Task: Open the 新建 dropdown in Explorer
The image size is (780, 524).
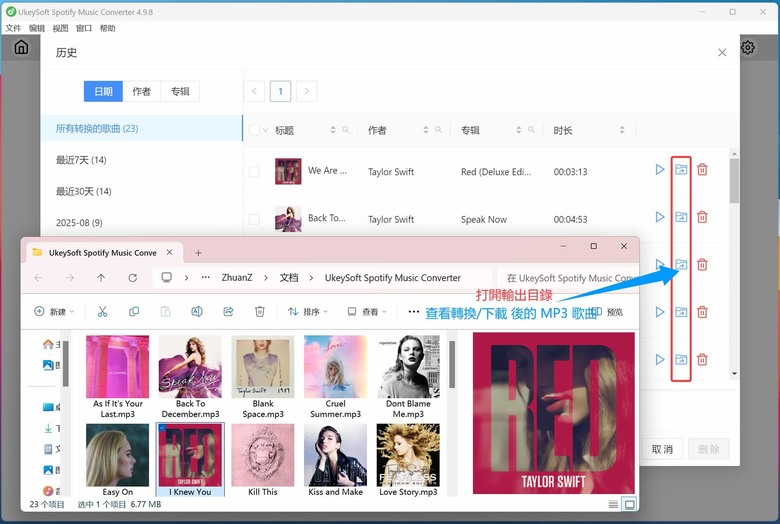Action: point(54,312)
